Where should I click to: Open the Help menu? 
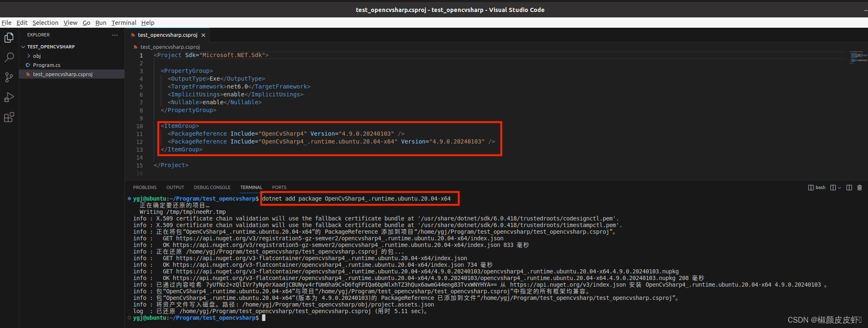(x=148, y=23)
